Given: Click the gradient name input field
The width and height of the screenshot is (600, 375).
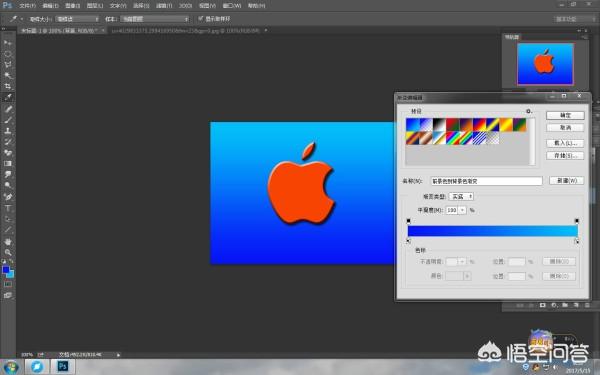Looking at the screenshot, I should click(486, 181).
